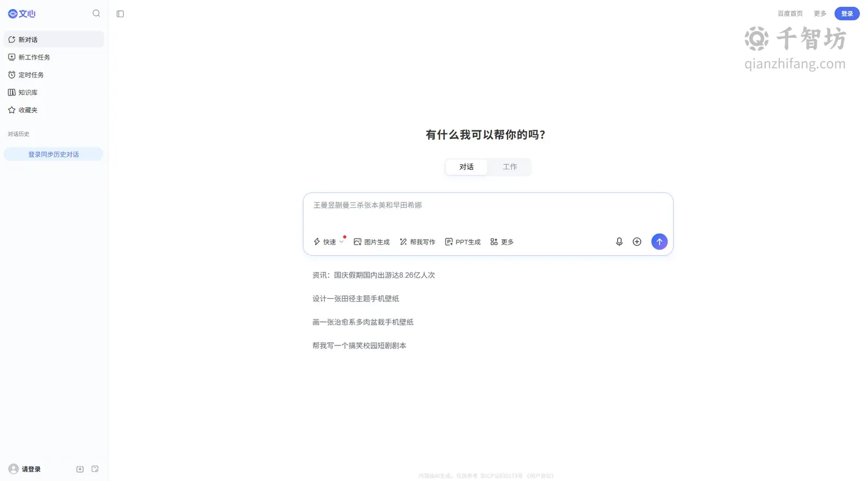Click the 文心 logo
This screenshot has height=481, width=868.
[21, 14]
